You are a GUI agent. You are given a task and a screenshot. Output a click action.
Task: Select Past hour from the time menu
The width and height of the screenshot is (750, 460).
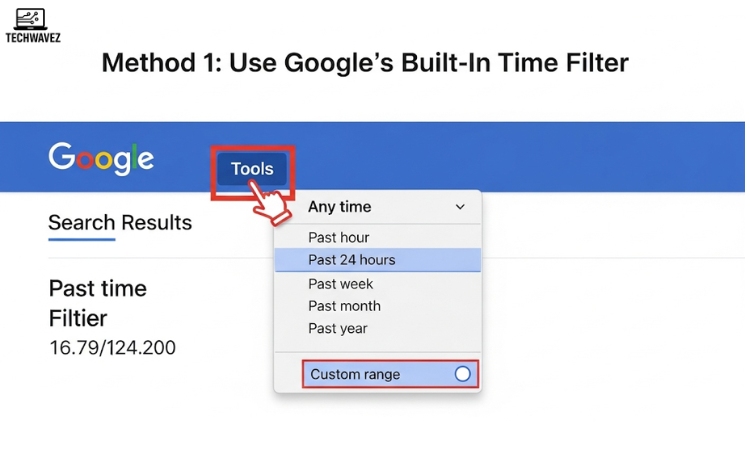(339, 238)
